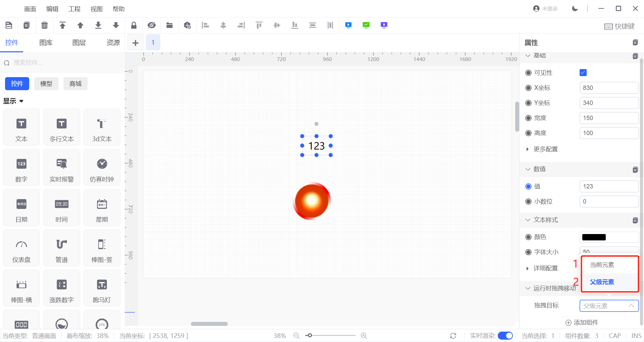This screenshot has width=644, height=342.
Task: Select the 值 radio button
Action: click(x=528, y=186)
